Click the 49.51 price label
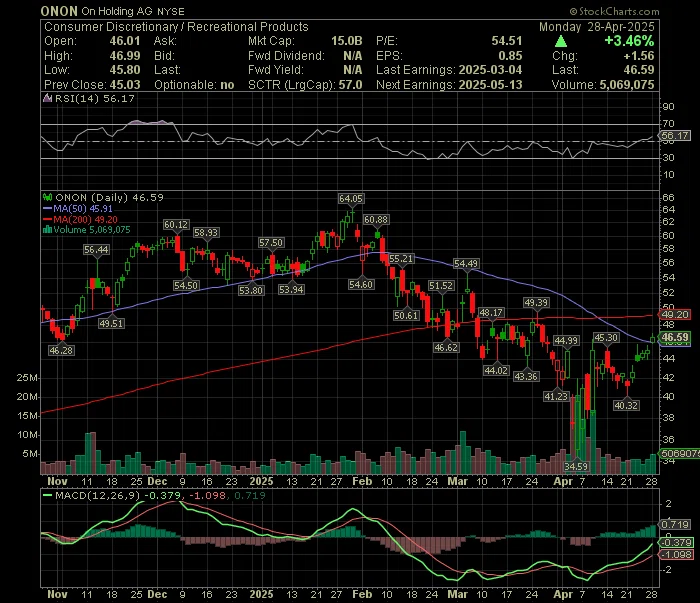700x603 pixels. tap(111, 323)
